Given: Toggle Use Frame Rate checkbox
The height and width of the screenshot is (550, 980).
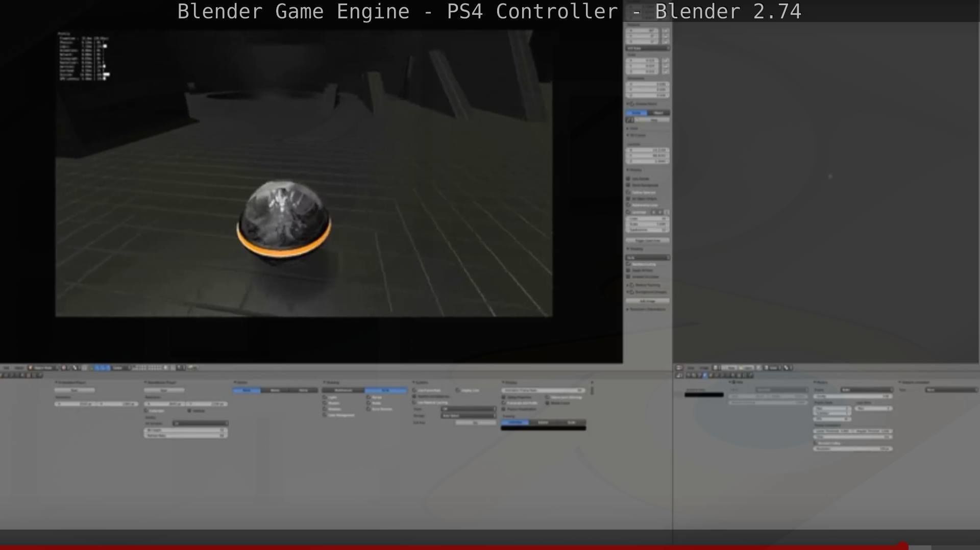Looking at the screenshot, I should (414, 390).
